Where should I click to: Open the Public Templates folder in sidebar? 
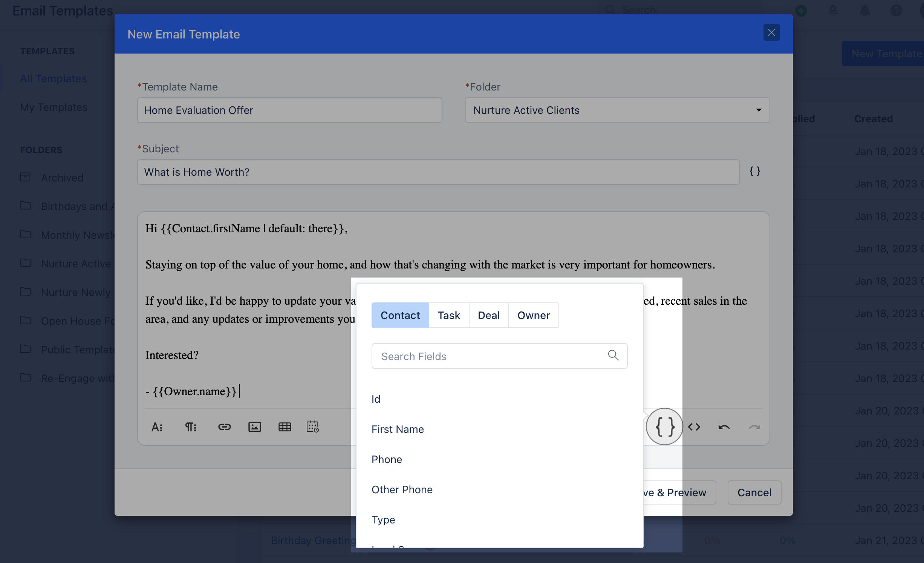[68, 349]
